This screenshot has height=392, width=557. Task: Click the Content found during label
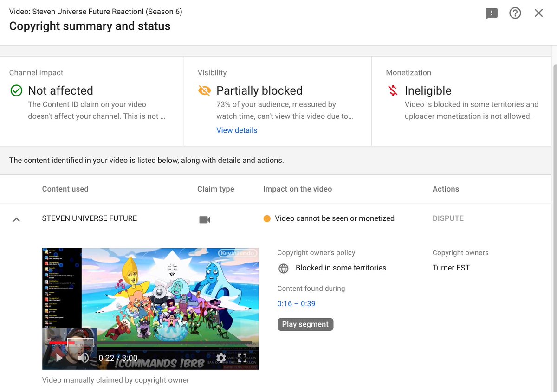311,289
